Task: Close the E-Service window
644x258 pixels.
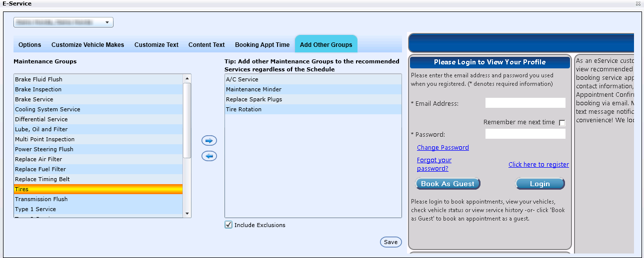Action: click(x=638, y=3)
